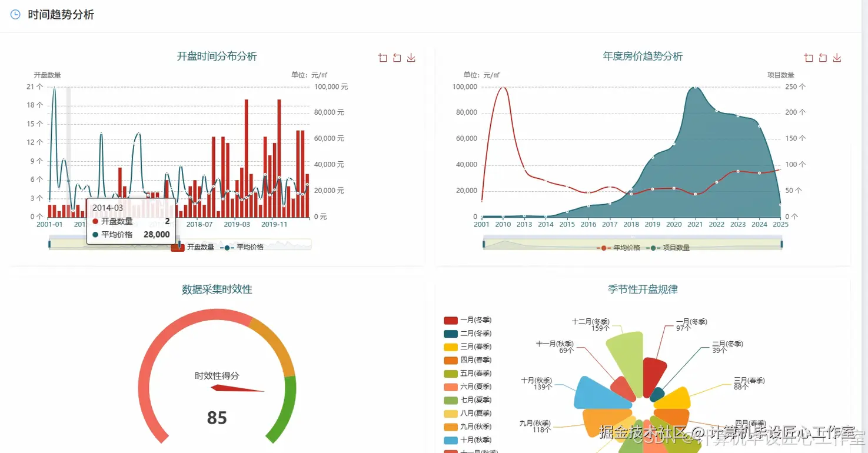The height and width of the screenshot is (453, 868).
Task: Toggle 二月(冬季) legend entry in pie legend list
Action: pos(468,334)
